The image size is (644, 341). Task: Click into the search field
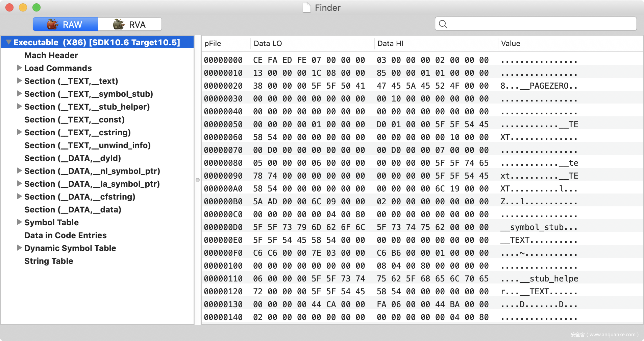(x=536, y=24)
